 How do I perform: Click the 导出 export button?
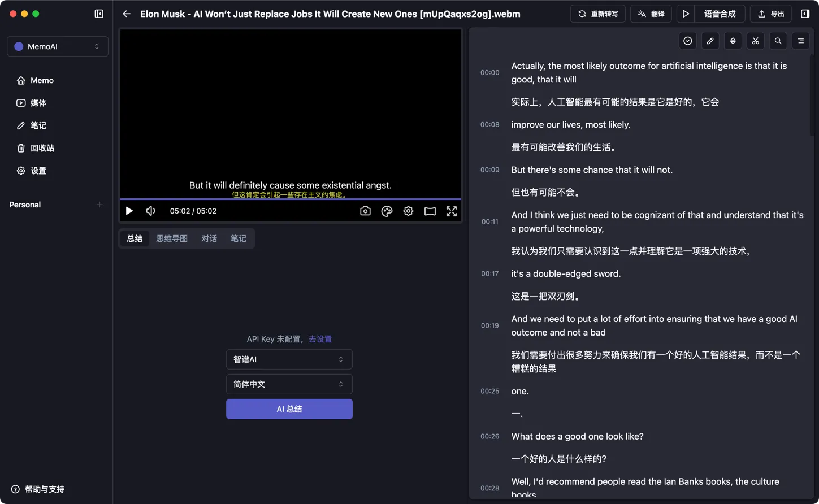[771, 14]
